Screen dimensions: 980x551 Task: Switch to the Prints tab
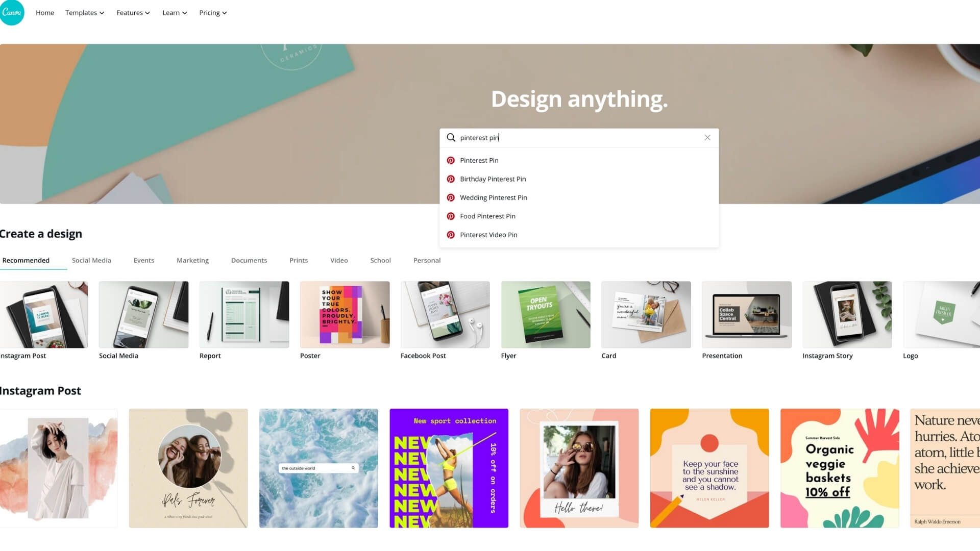299,260
